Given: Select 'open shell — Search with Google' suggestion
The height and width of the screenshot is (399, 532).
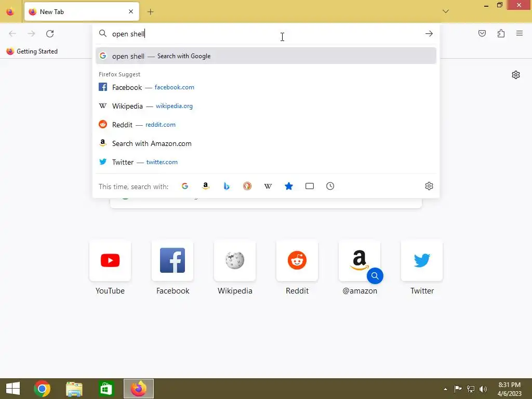Looking at the screenshot, I should click(265, 56).
